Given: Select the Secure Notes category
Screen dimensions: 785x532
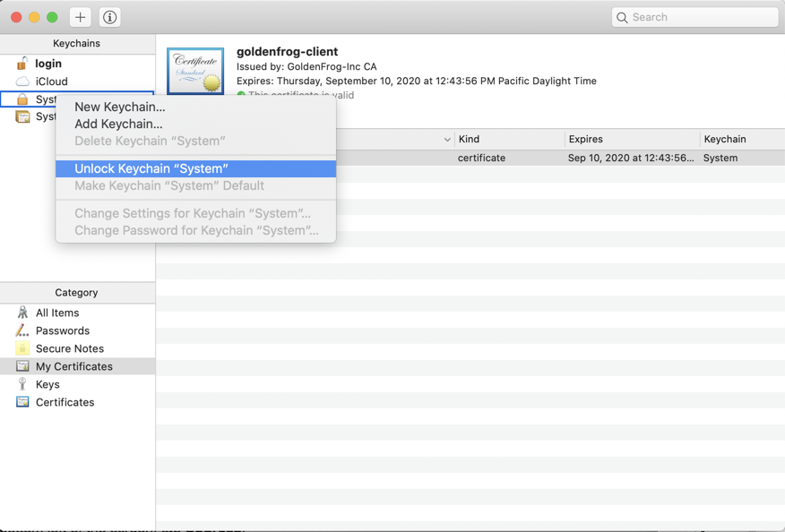Looking at the screenshot, I should pyautogui.click(x=78, y=348).
